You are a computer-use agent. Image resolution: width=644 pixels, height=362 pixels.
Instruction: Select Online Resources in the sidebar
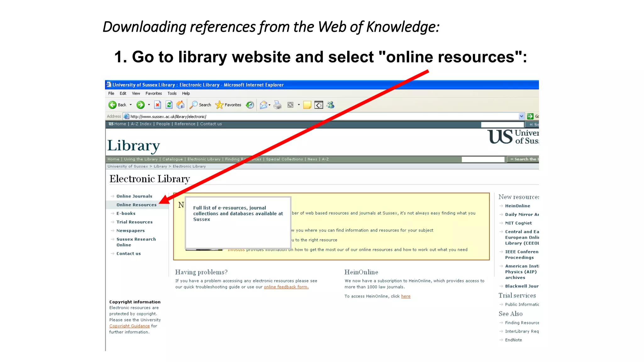click(x=136, y=205)
